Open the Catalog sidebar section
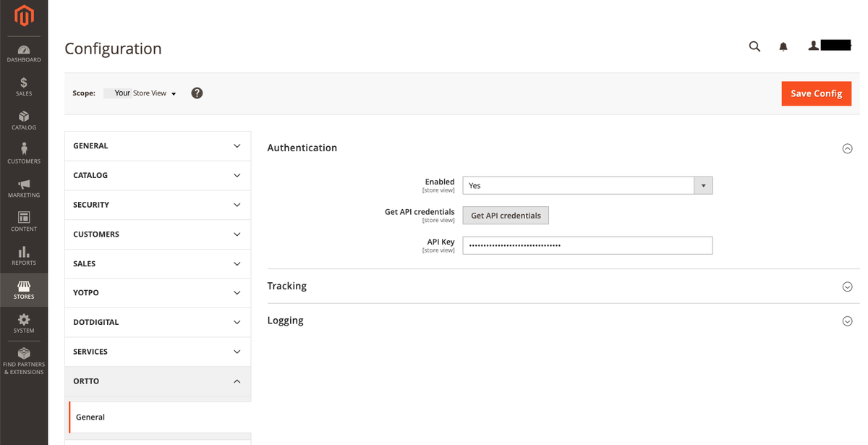 24,120
